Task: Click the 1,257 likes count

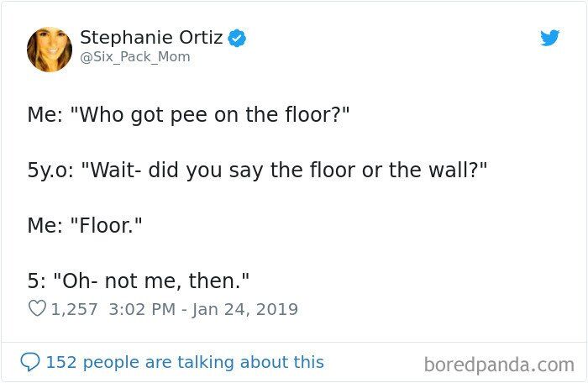Action: [x=74, y=309]
